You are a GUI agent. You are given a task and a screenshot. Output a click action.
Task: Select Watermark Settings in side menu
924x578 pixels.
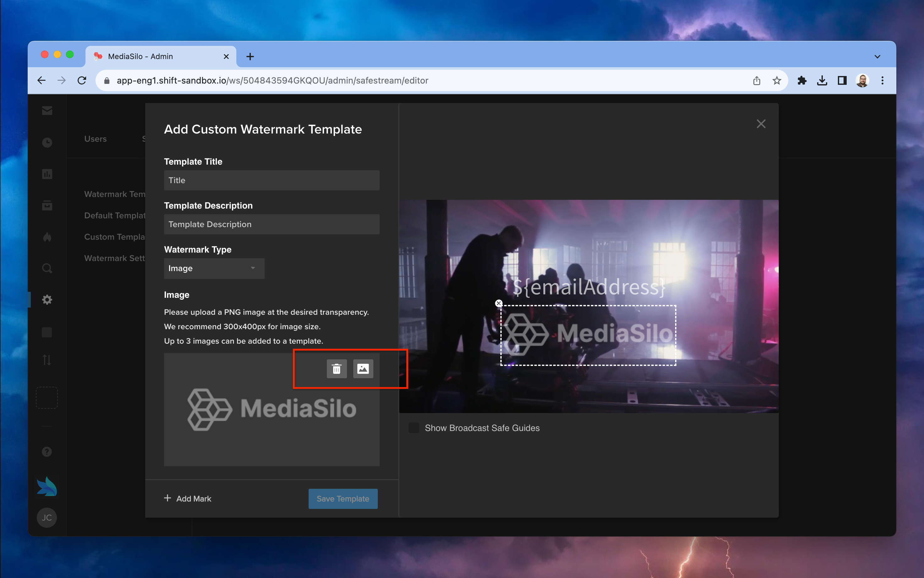point(115,259)
